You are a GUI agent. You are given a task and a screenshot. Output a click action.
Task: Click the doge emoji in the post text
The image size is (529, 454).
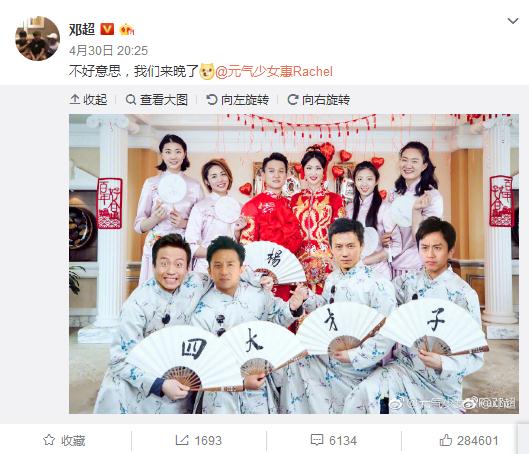point(207,71)
